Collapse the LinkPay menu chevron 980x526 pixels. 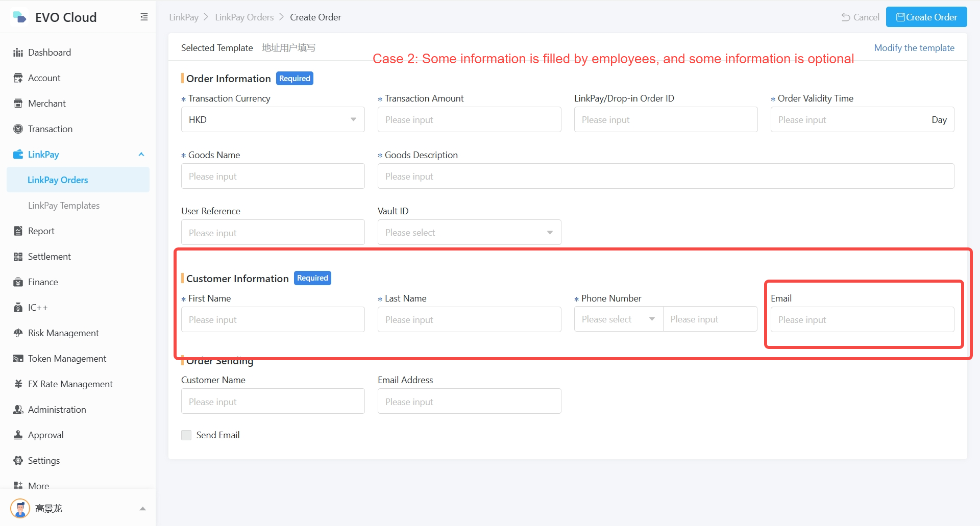(x=141, y=155)
